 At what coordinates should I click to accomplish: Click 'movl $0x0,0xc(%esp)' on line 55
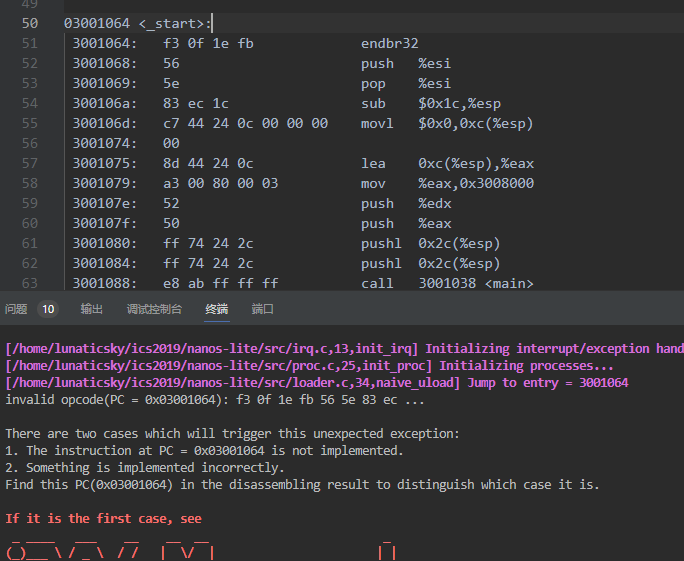pos(447,123)
